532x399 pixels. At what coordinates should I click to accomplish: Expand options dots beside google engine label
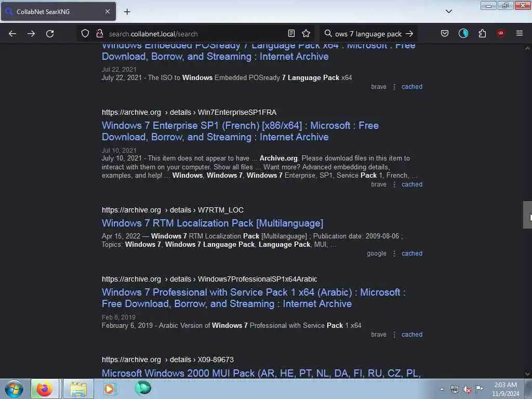coord(394,254)
